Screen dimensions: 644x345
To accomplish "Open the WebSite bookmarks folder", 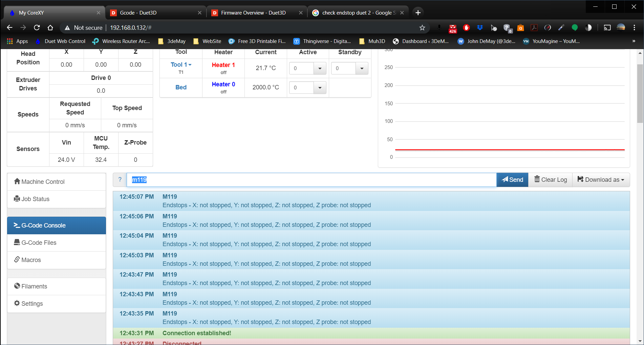I will [x=207, y=41].
